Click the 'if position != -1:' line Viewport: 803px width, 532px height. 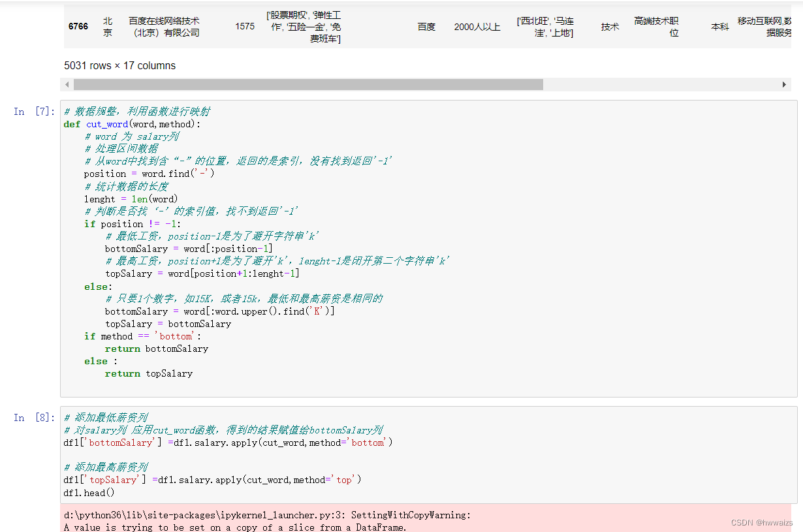[x=133, y=224]
